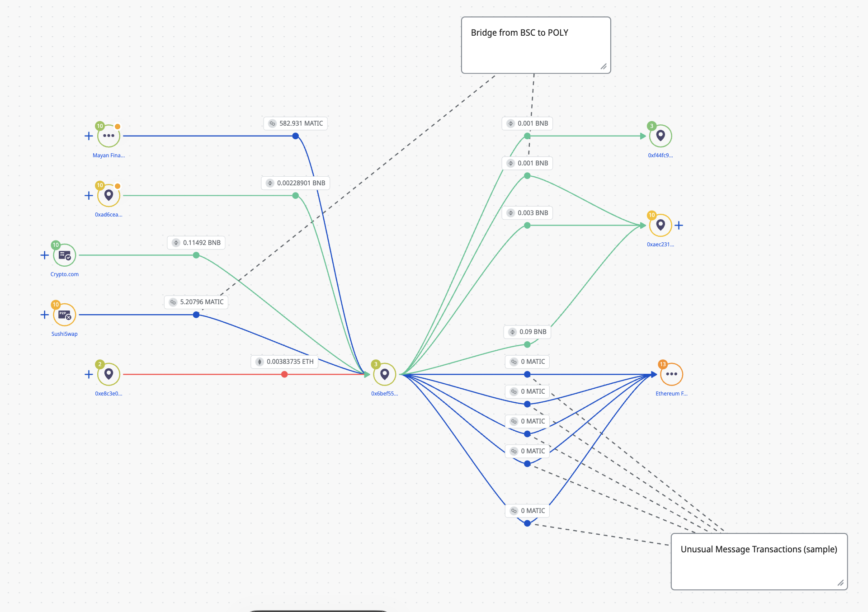Select the Bridge from BSC to POLY annotation
Viewport: 868px width, 612px height.
tap(535, 45)
